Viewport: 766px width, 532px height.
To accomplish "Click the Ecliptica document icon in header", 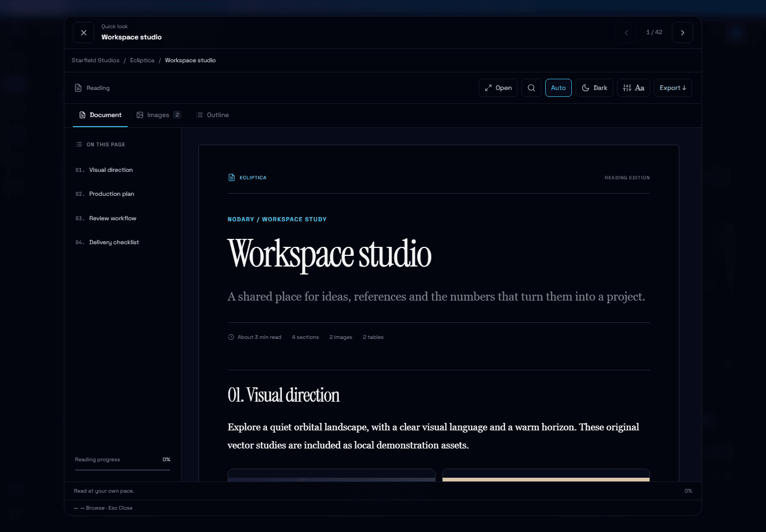I will coord(231,177).
